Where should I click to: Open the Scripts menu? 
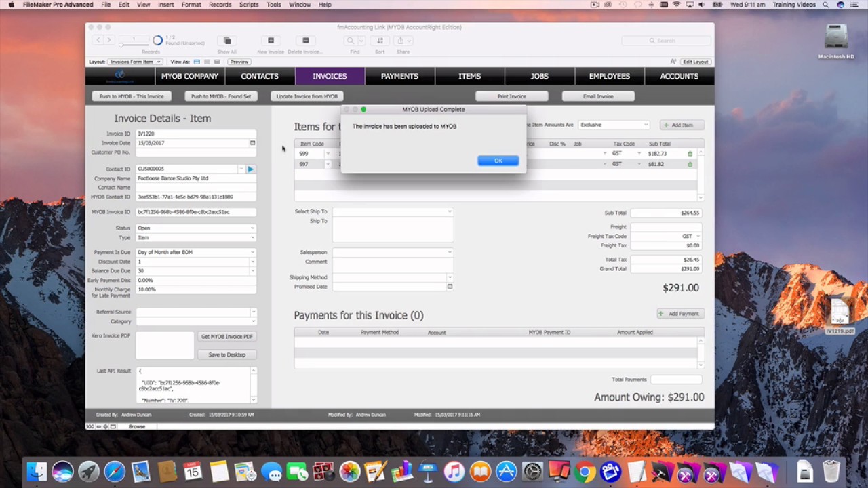pos(249,5)
